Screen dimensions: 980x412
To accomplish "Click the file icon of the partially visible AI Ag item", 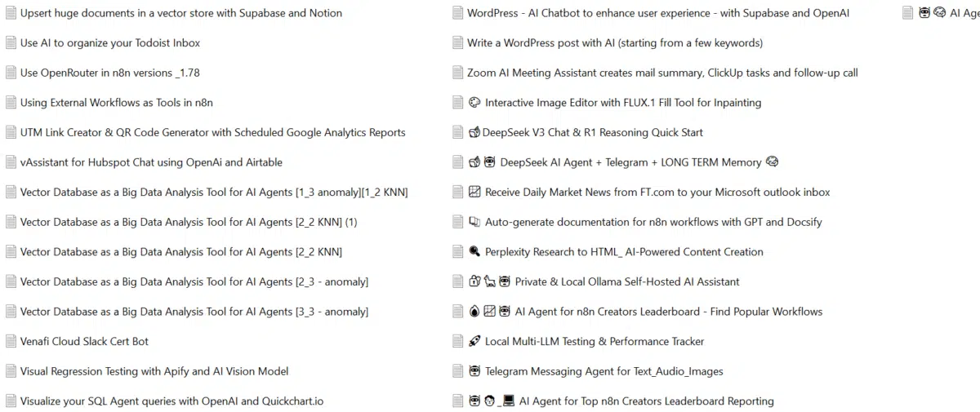I will pos(908,13).
